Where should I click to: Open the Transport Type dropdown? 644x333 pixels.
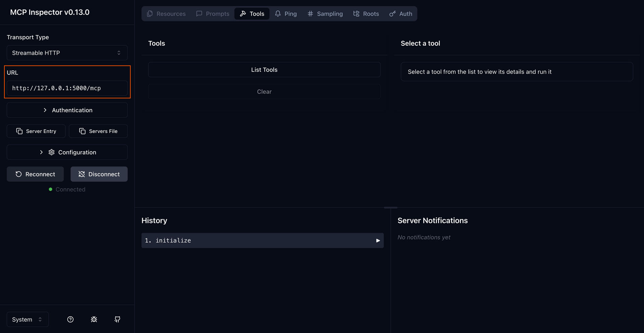67,53
